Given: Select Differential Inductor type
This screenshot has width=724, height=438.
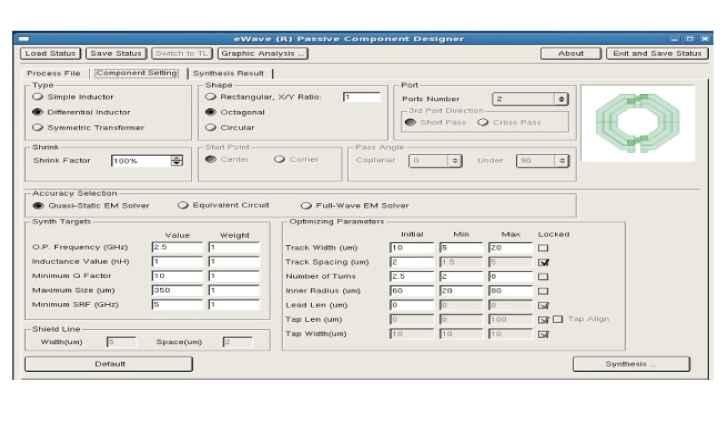Looking at the screenshot, I should [38, 112].
